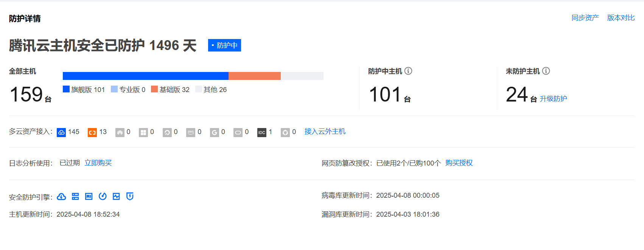Click the cloud lightning protection engine icon
This screenshot has width=644, height=250.
click(x=61, y=196)
